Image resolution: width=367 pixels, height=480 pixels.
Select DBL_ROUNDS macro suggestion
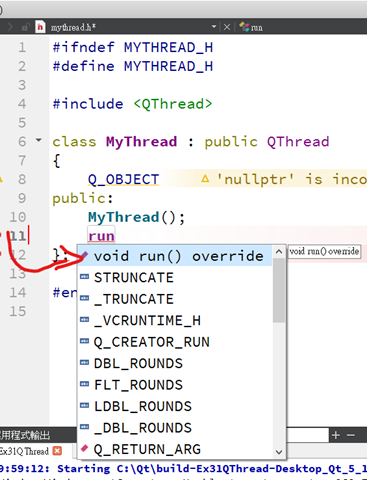[175, 363]
